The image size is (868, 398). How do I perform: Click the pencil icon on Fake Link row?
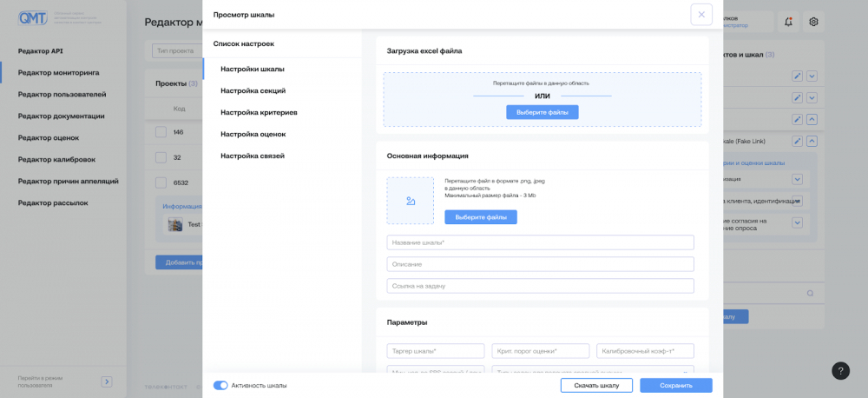click(798, 141)
